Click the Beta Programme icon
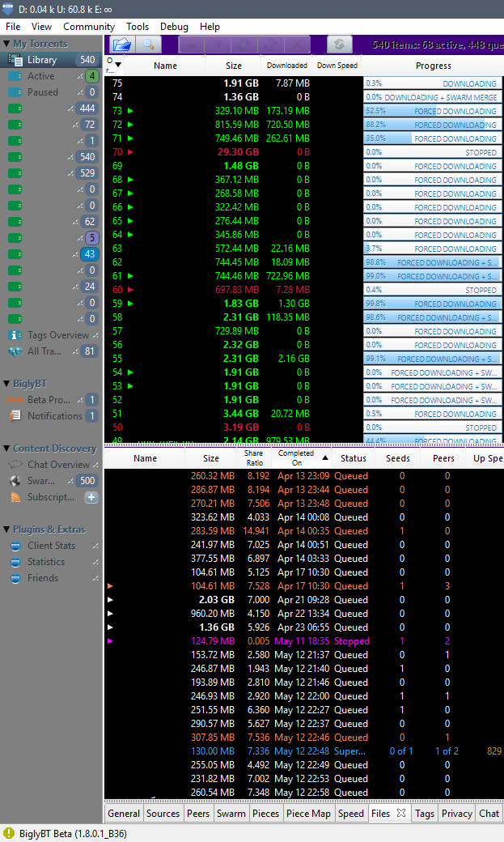 tap(15, 399)
